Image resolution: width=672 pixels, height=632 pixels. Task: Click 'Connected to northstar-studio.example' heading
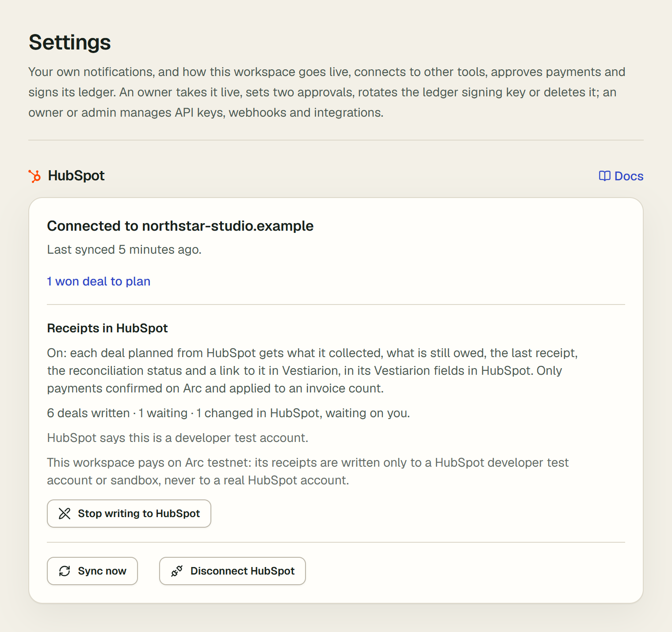[x=180, y=226]
